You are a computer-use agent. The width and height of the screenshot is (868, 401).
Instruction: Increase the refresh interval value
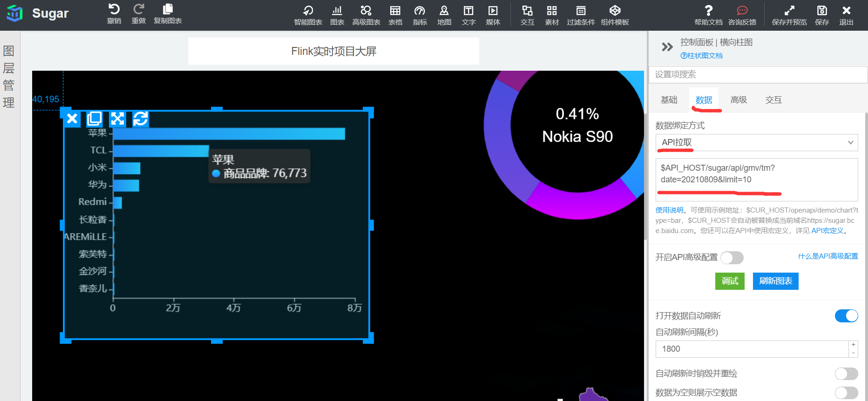coord(853,345)
